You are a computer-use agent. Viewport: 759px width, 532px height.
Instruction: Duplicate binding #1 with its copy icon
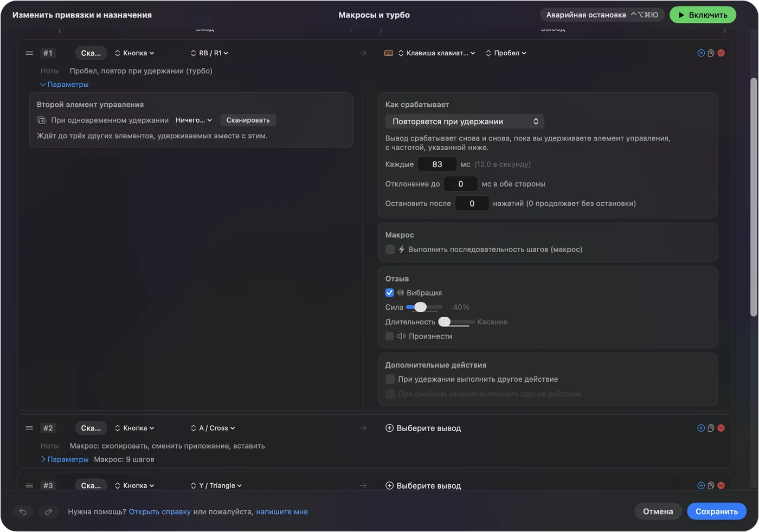[711, 53]
